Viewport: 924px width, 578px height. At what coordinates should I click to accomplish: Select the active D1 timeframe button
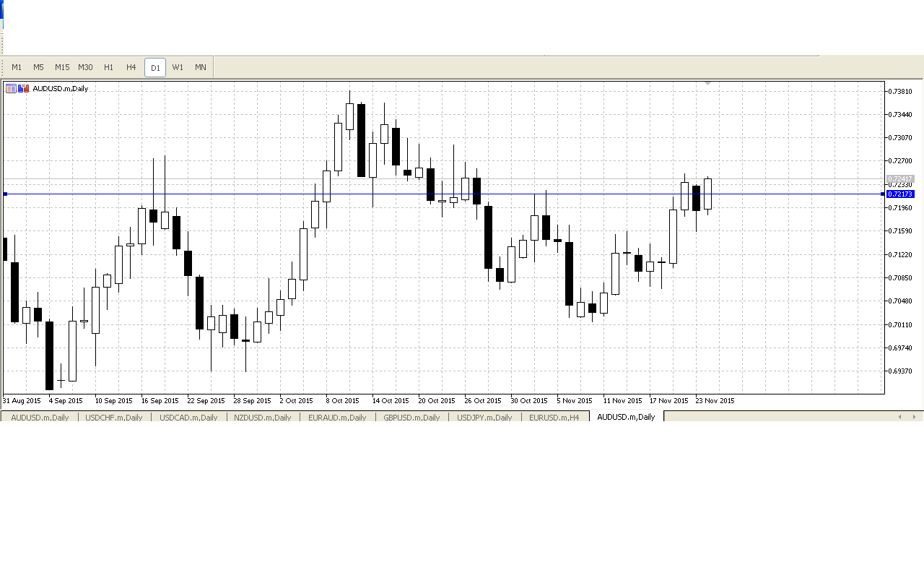click(155, 67)
